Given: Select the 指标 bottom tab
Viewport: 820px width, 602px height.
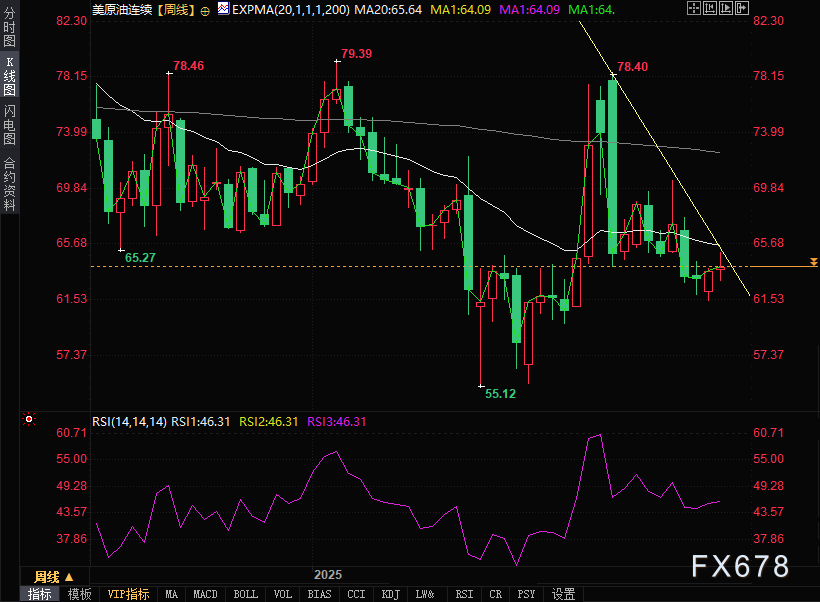Looking at the screenshot, I should tap(40, 594).
